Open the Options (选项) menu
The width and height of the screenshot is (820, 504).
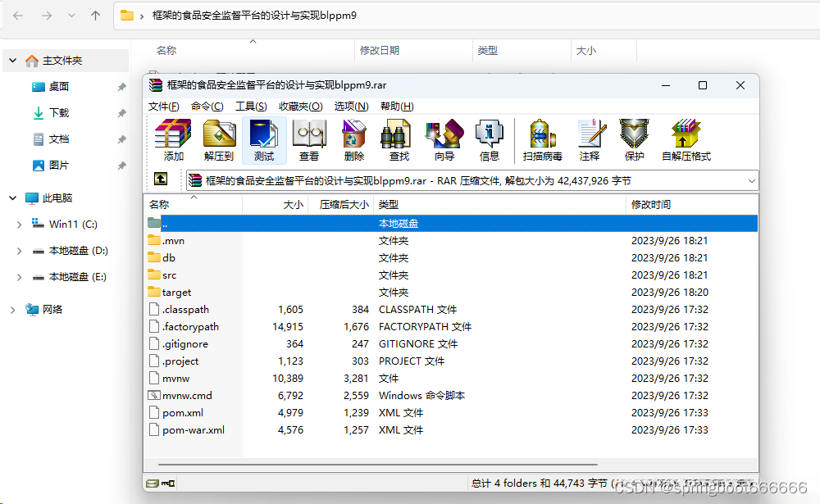(x=352, y=107)
